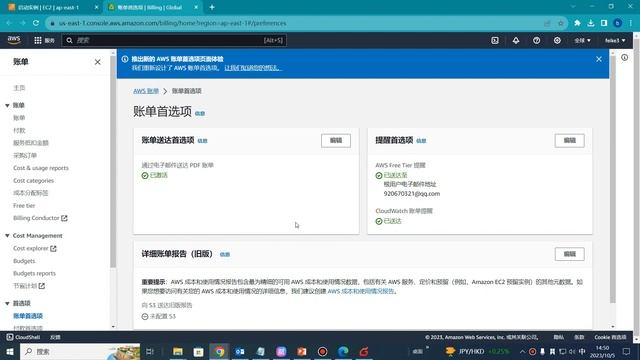Open the Chrome profile avatar
The width and height of the screenshot is (640, 360).
618,23
